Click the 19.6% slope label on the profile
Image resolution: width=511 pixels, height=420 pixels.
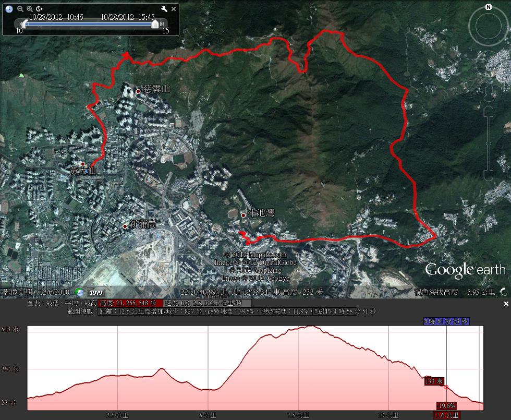[446, 406]
